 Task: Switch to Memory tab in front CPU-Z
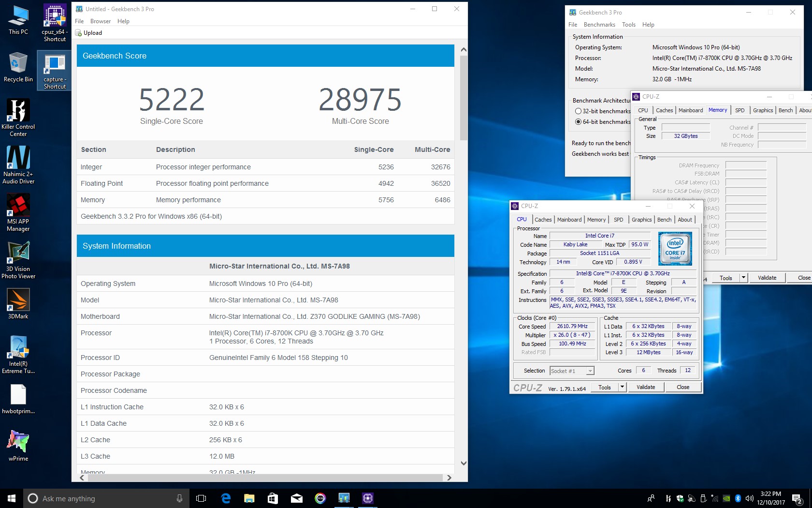[596, 220]
